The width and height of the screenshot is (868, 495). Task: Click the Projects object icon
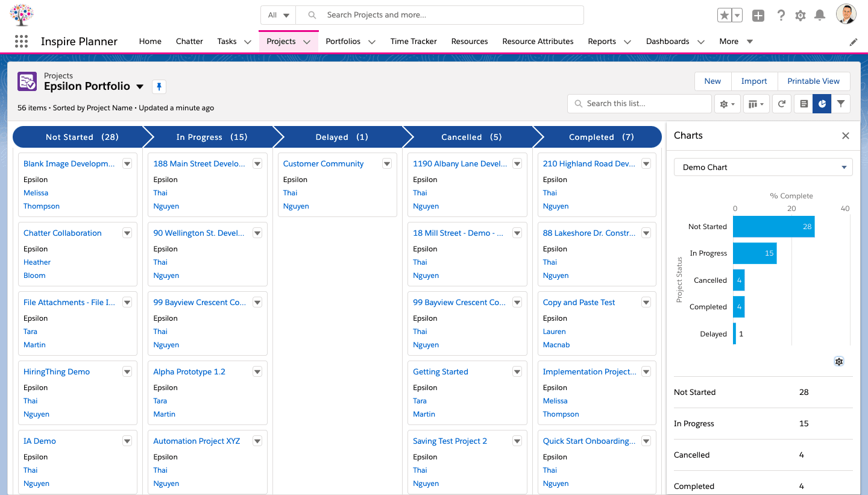(27, 81)
